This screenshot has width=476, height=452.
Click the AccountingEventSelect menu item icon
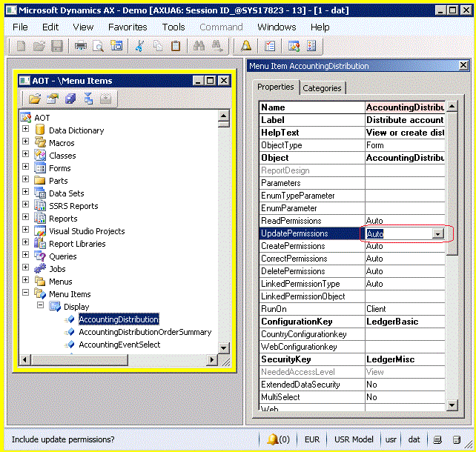70,345
